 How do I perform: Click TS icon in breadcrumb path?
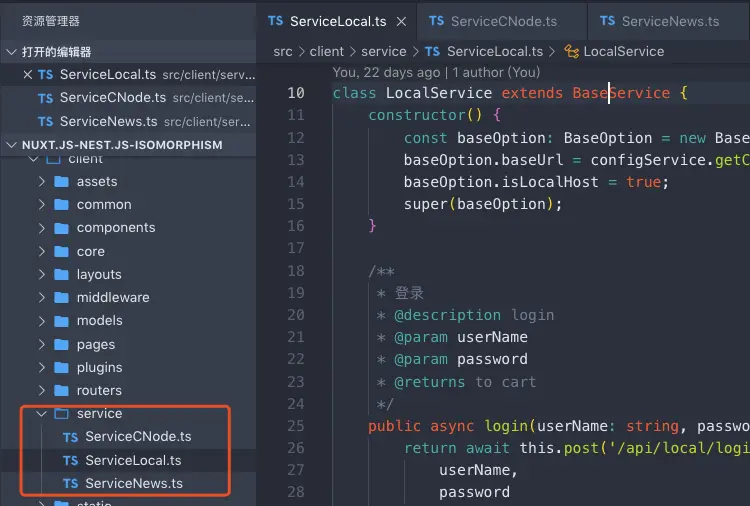pos(432,51)
